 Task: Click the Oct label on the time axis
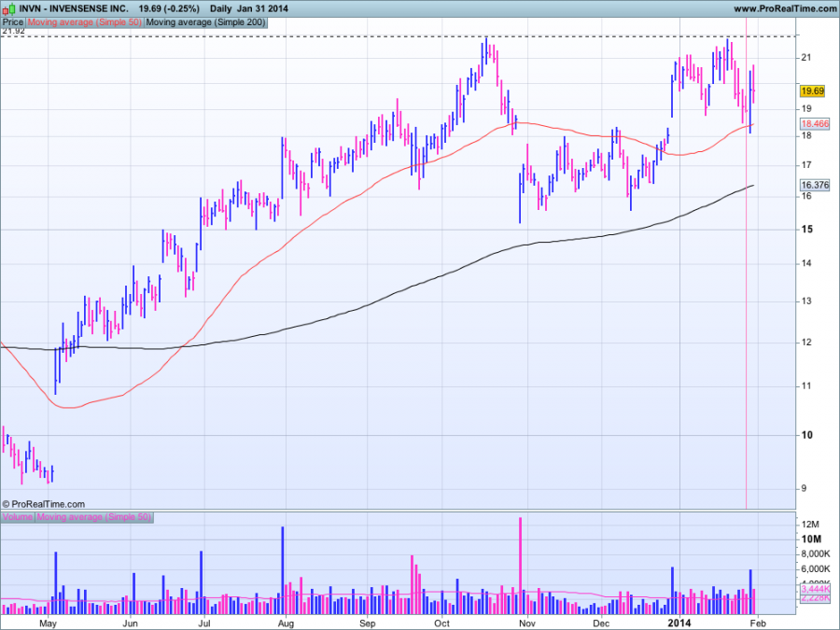[442, 623]
